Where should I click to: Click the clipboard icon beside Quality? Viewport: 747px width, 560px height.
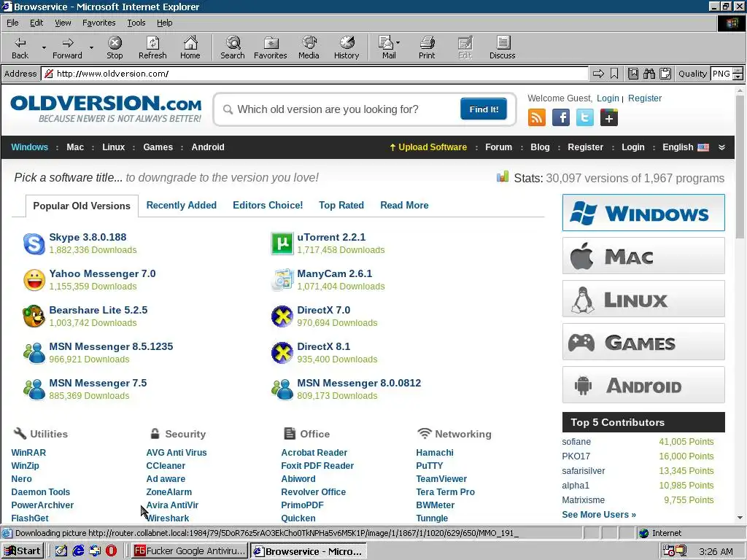click(665, 74)
